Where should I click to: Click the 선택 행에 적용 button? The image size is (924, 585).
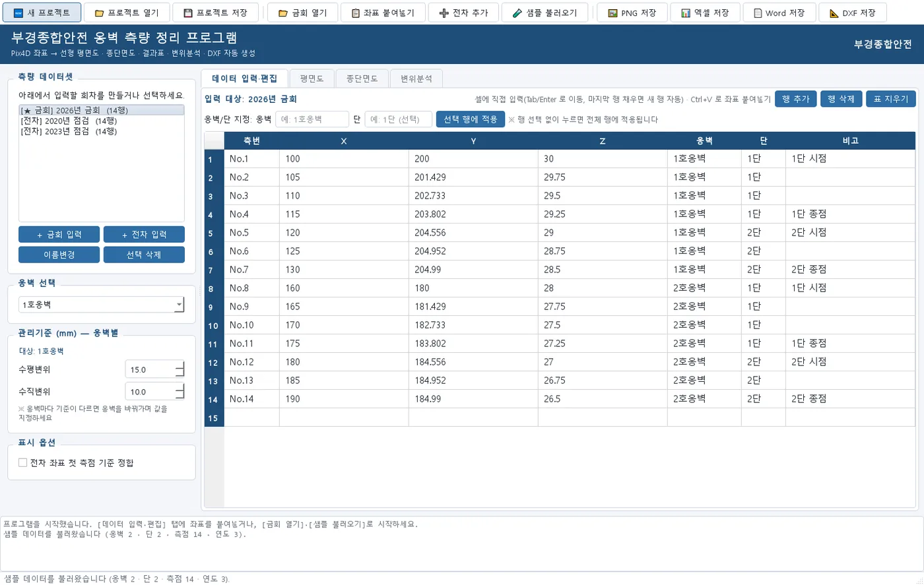(471, 119)
